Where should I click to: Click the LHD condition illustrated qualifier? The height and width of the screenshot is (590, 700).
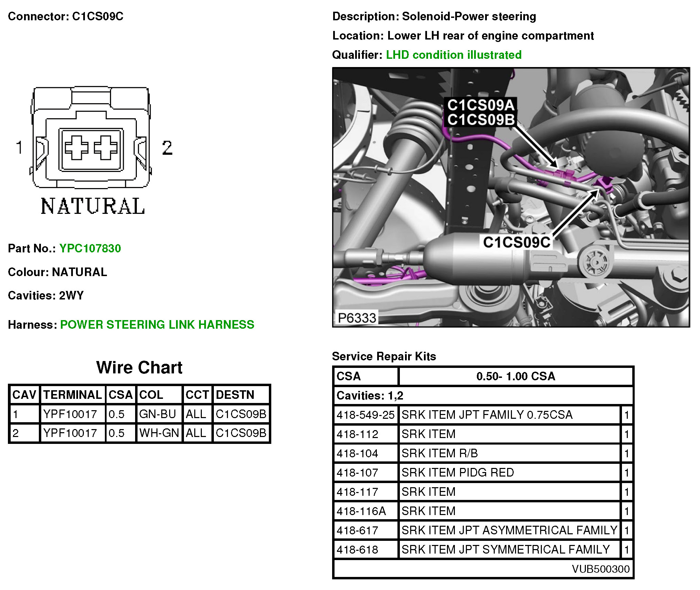click(453, 55)
